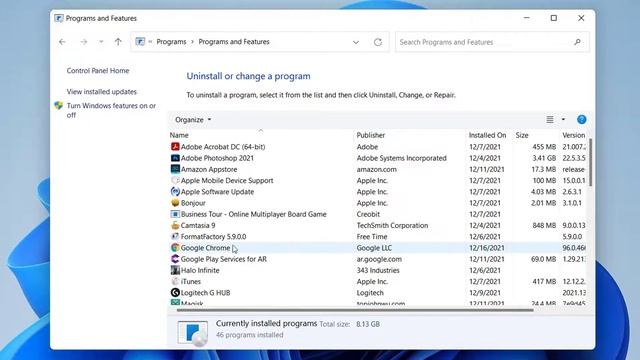The width and height of the screenshot is (640, 360).
Task: Sort by the Publisher column header
Action: (371, 135)
